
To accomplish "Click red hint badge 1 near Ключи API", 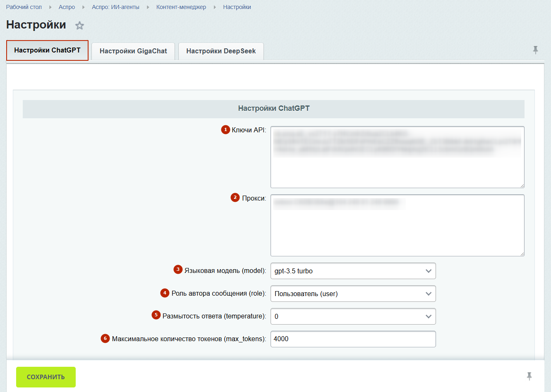I will coord(225,130).
